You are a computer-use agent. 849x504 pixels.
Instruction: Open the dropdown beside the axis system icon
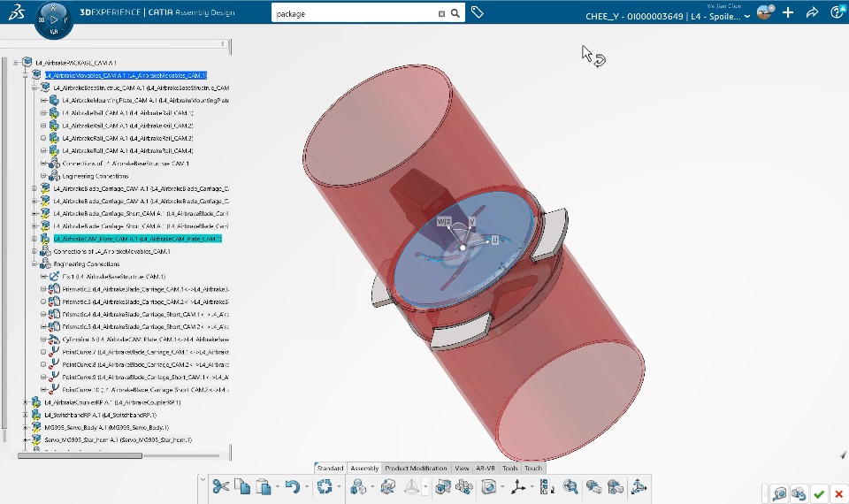coord(532,487)
